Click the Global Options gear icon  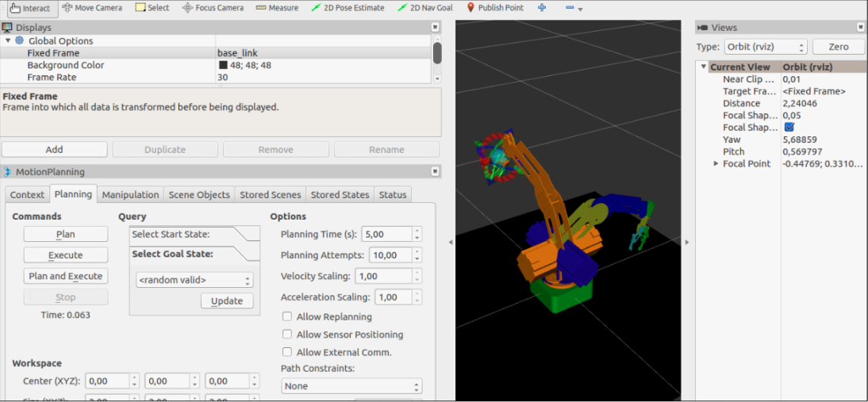tap(19, 40)
